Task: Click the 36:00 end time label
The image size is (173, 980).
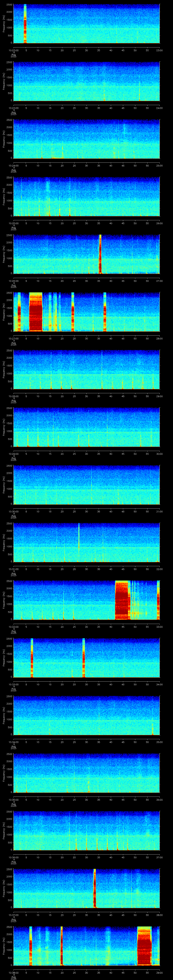Action: [159, 800]
